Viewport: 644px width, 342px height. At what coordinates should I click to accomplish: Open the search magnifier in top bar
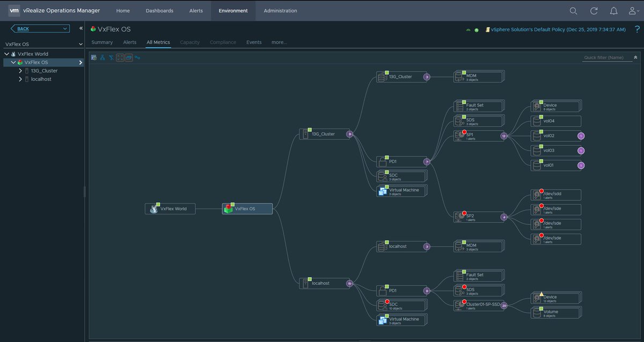click(x=574, y=11)
